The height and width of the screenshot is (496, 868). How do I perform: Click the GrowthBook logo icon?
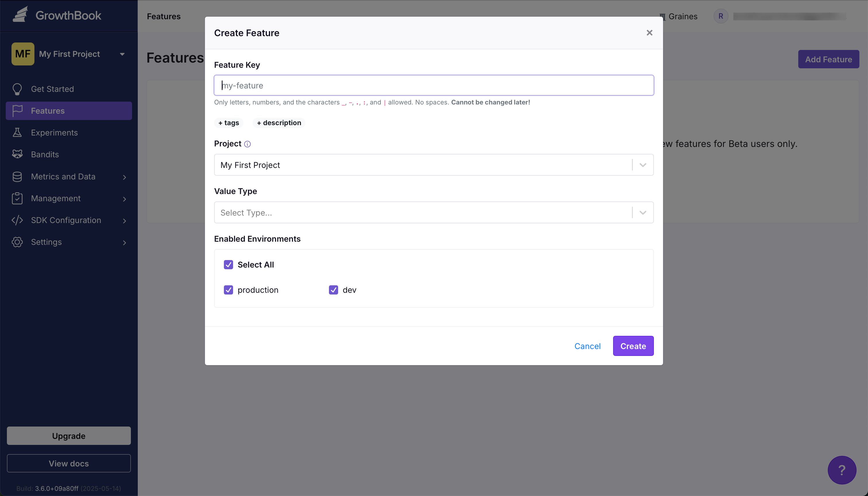20,15
